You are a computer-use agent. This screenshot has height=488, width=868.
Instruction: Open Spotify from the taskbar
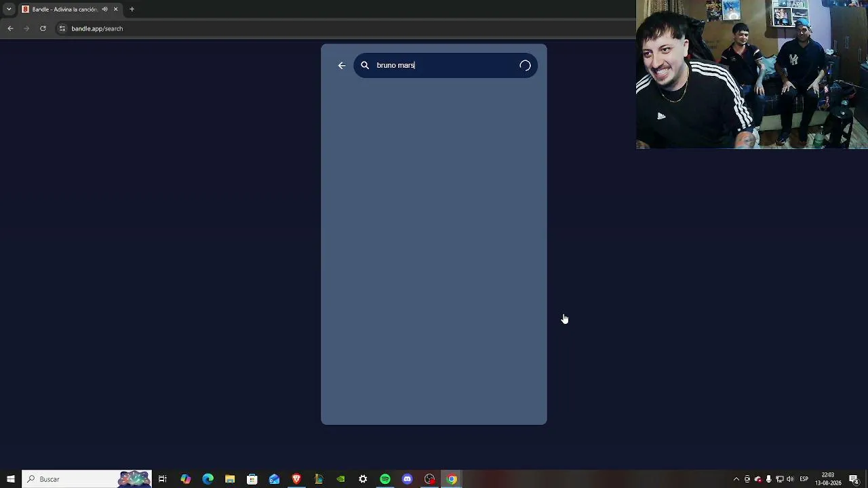385,479
